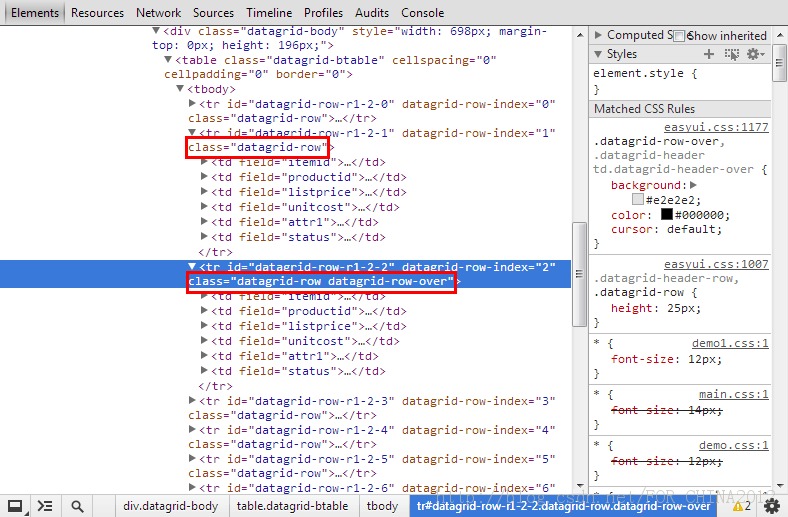The image size is (788, 517).
Task: Open the Profiles tab
Action: point(324,13)
